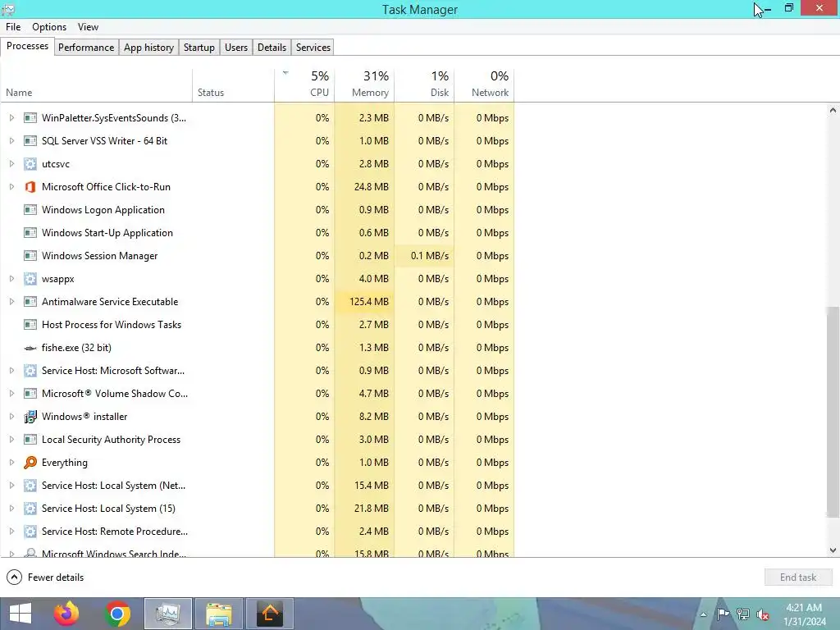Click the Windows Session Manager icon
Viewport: 840px width, 630px height.
30,256
